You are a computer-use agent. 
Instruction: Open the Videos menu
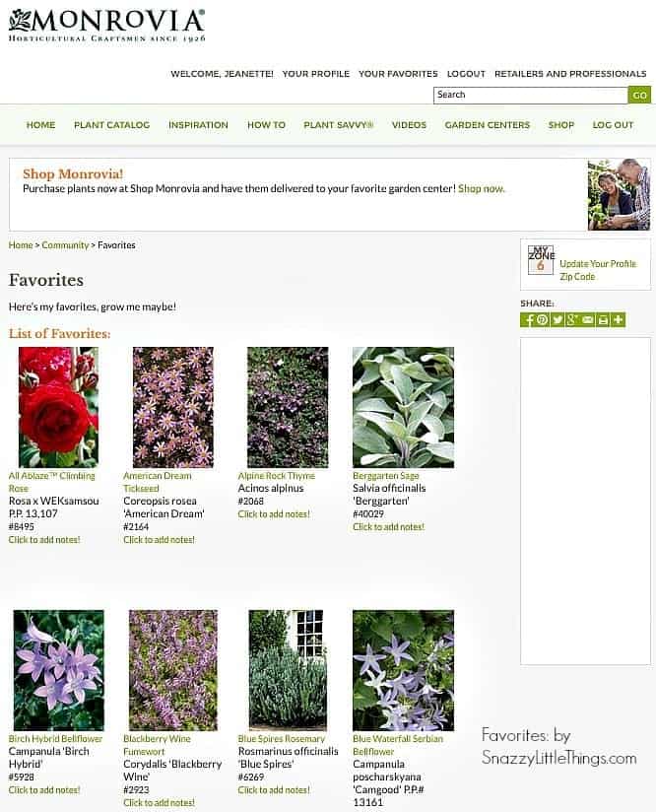coord(409,125)
